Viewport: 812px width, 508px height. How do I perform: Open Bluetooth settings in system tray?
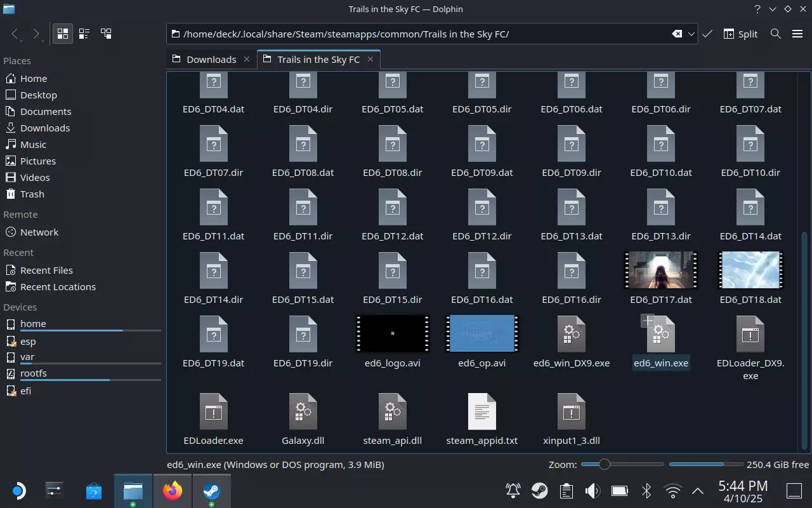[646, 490]
